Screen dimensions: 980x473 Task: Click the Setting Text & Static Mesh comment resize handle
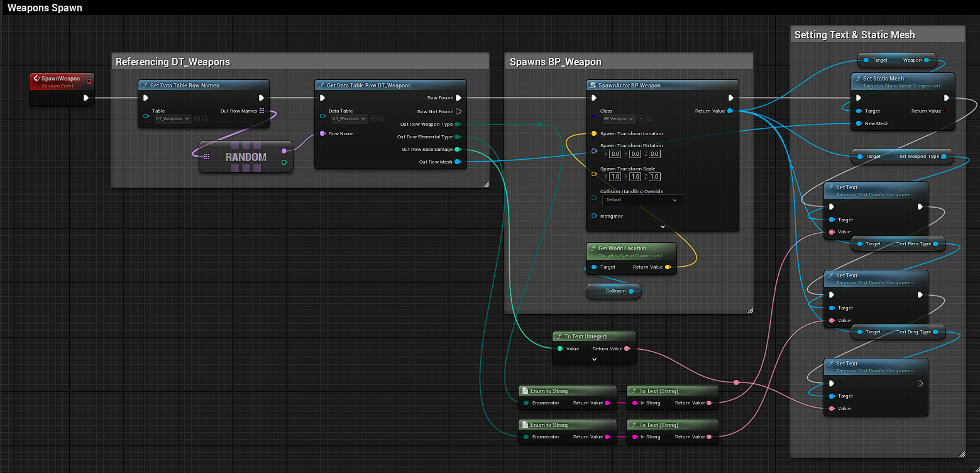pyautogui.click(x=961, y=454)
